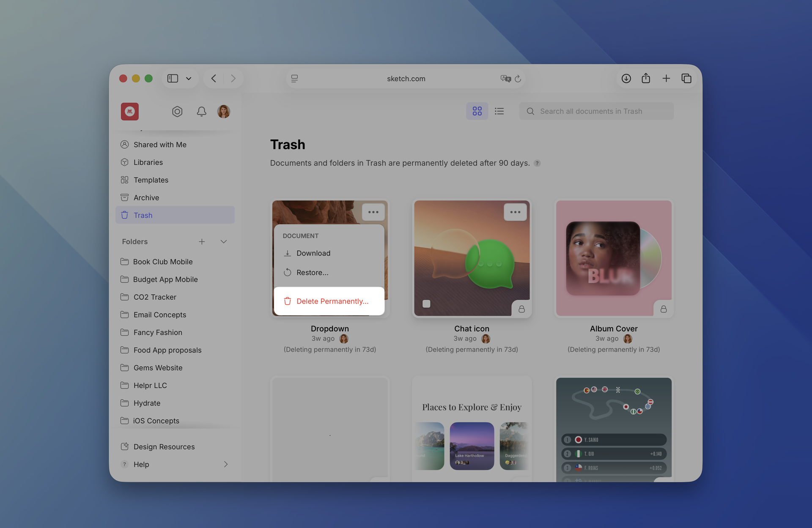Click lock icon on Chat icon thumbnail
Viewport: 812px width, 528px height.
[x=521, y=309]
